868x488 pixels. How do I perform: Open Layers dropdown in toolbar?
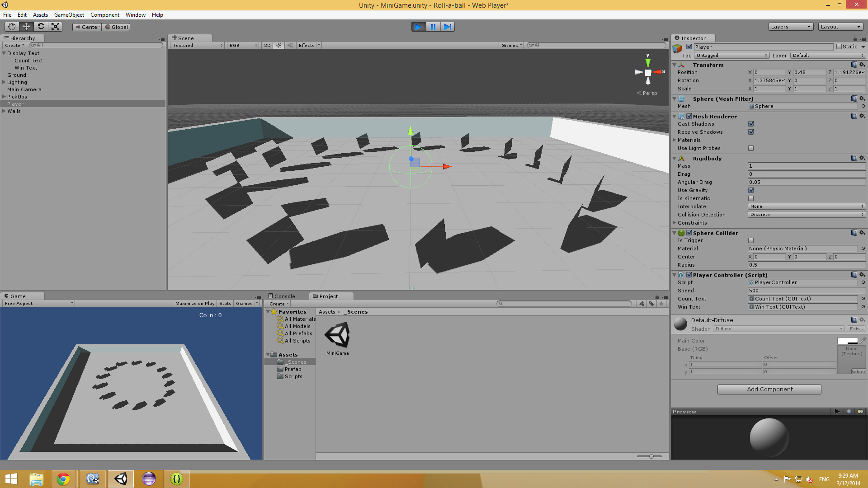[x=791, y=27]
